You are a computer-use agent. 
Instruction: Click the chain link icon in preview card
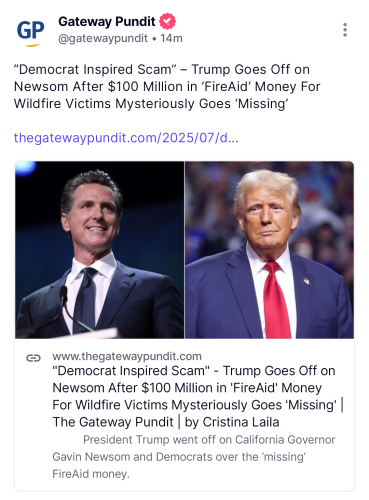pos(33,358)
